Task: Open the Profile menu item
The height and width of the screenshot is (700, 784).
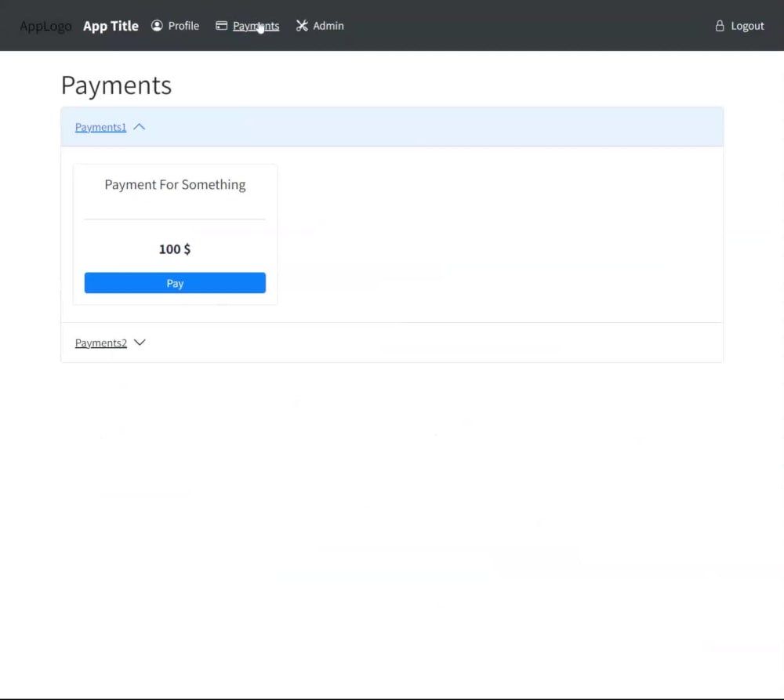Action: click(183, 26)
